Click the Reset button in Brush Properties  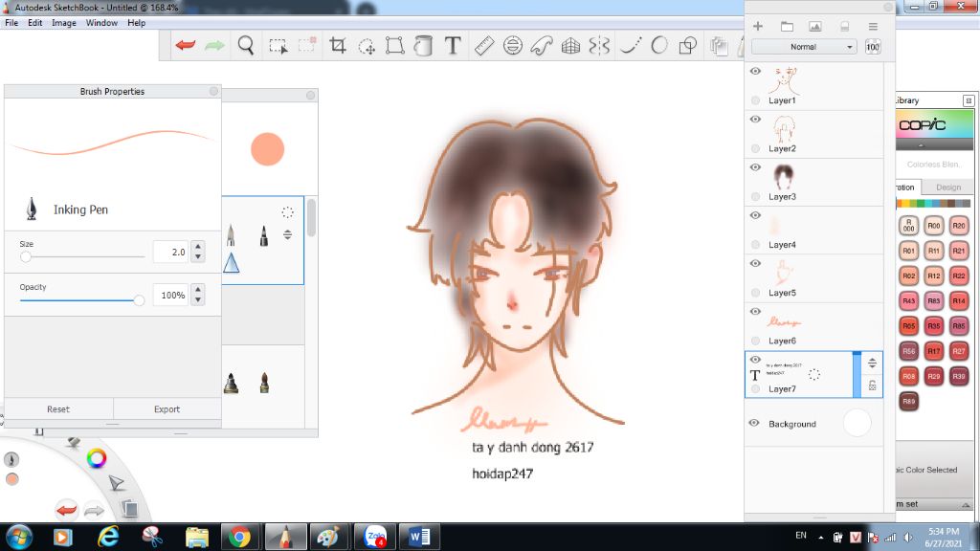tap(58, 409)
